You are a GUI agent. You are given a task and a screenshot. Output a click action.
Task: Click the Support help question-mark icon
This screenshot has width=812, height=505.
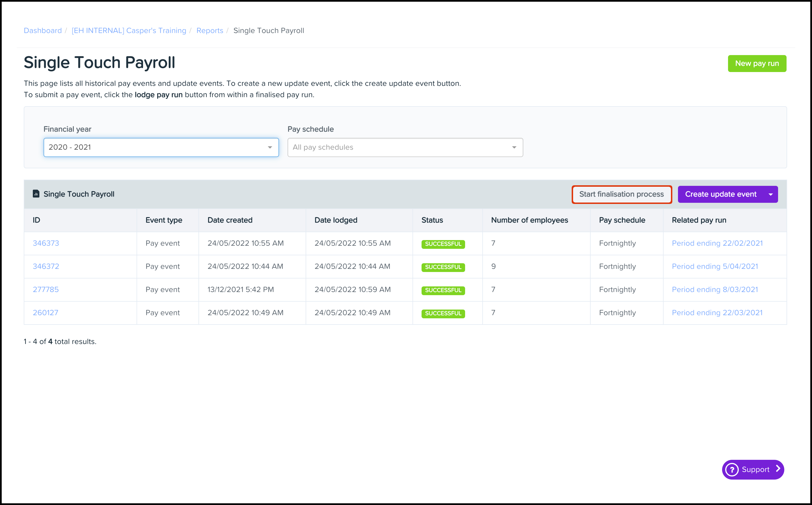[732, 470]
